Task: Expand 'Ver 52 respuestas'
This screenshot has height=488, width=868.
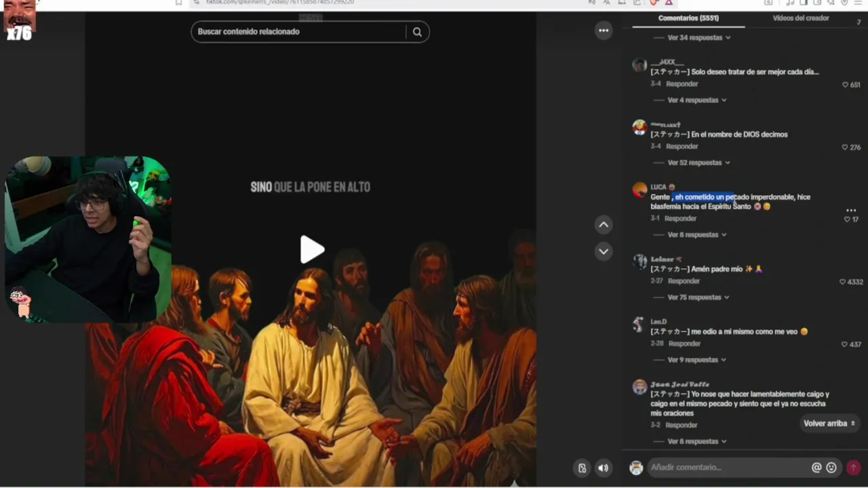Action: [x=698, y=163]
